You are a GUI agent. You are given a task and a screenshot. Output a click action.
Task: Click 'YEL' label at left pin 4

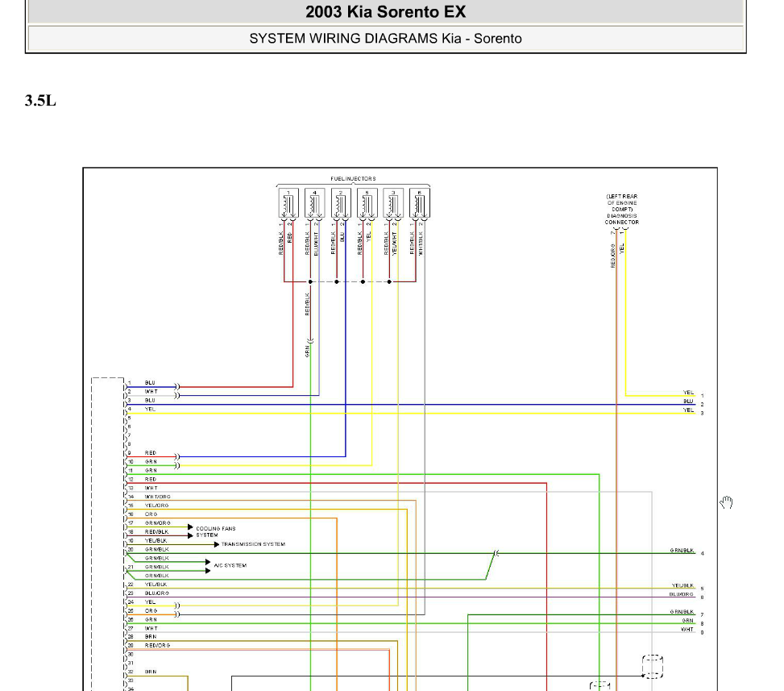[150, 410]
